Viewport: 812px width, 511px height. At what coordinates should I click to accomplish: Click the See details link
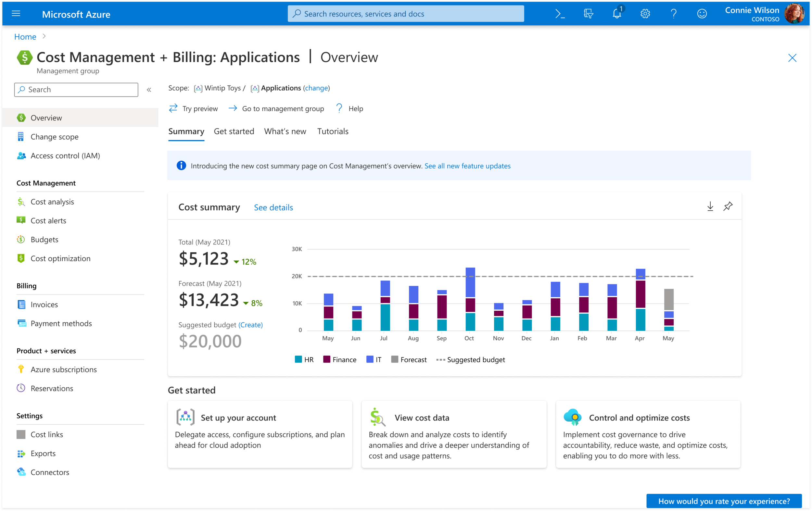point(273,207)
